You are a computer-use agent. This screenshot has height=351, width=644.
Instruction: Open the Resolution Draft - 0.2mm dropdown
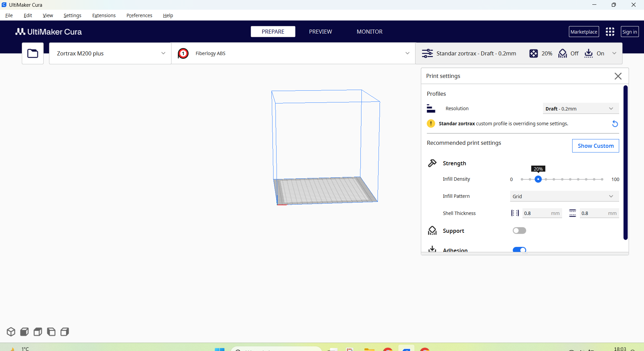tap(581, 108)
